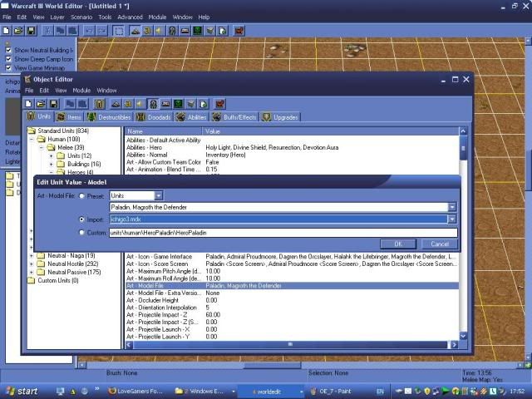Switch to the Abilities tab
This screenshot has height=399, width=532.
pos(191,117)
